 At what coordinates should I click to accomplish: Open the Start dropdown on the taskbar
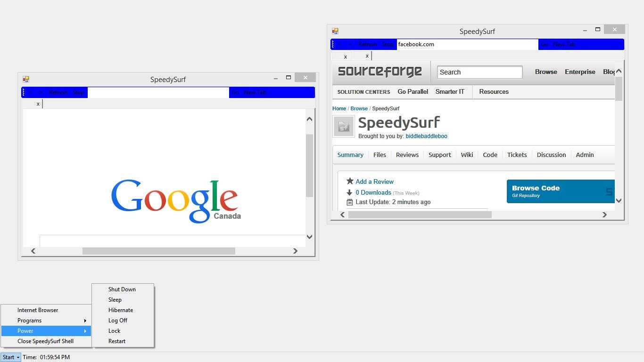point(10,357)
